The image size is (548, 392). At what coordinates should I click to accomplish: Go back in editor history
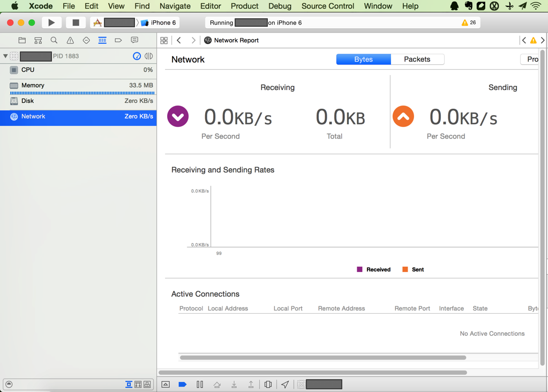pyautogui.click(x=179, y=40)
